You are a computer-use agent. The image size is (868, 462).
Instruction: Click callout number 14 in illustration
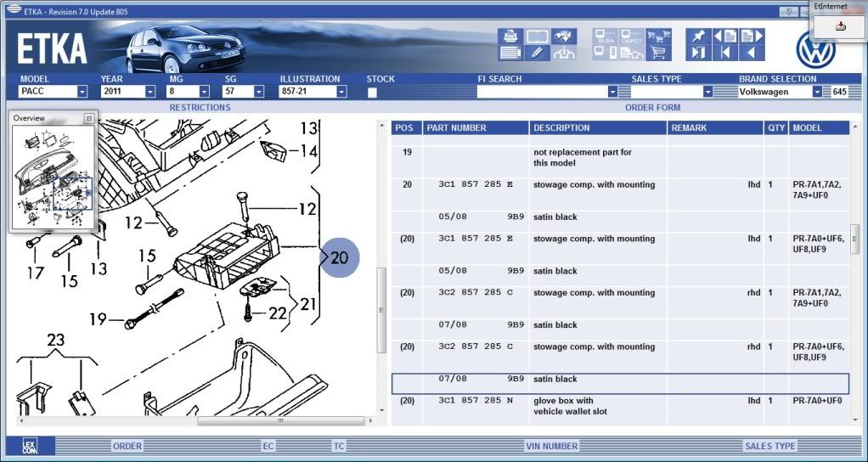(309, 150)
